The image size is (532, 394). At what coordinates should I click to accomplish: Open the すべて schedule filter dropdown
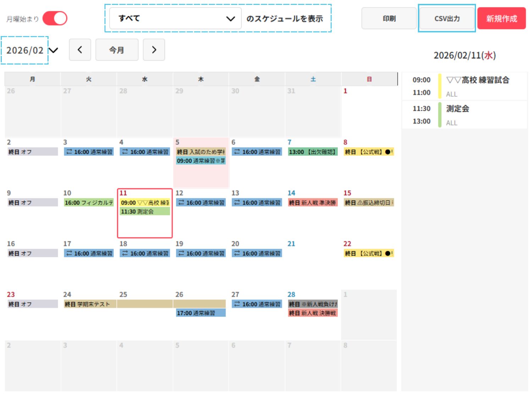(x=175, y=18)
